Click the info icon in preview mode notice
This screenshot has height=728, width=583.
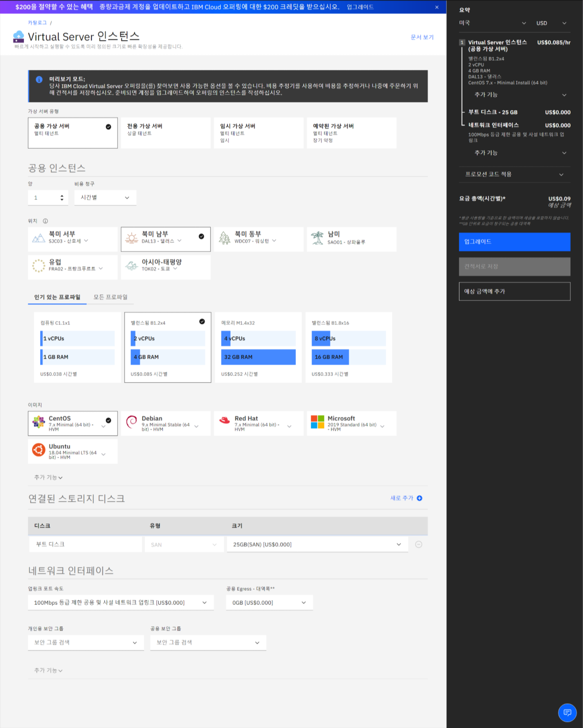(x=39, y=80)
